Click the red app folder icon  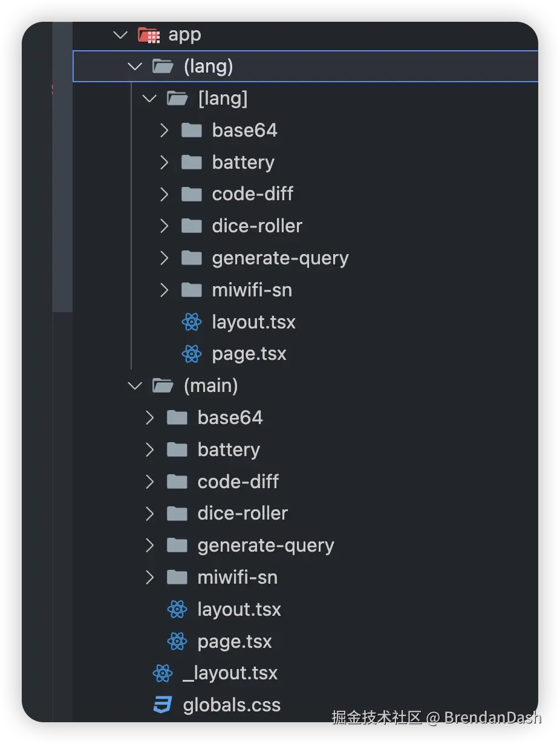149,35
